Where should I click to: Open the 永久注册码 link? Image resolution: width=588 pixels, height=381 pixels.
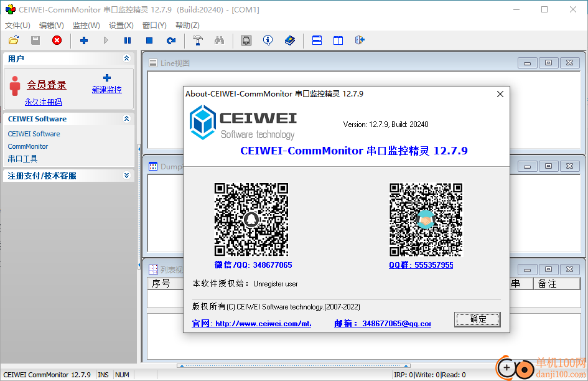point(43,102)
